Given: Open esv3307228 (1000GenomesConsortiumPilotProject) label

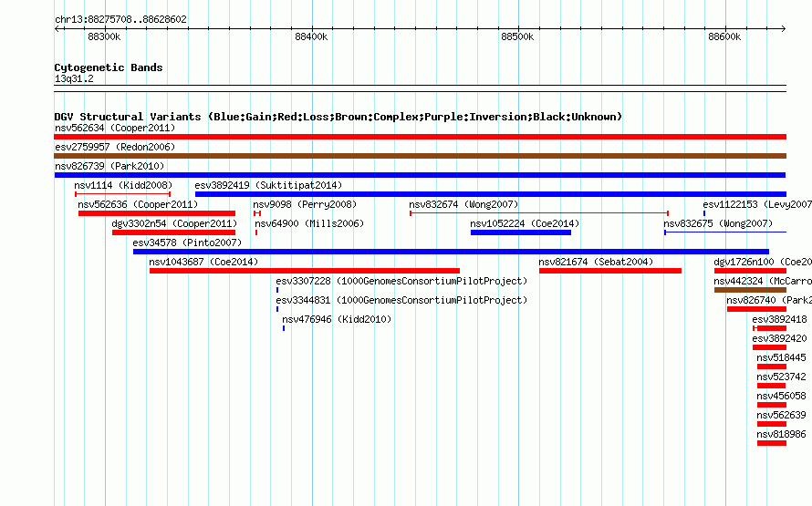Looking at the screenshot, I should [x=401, y=281].
